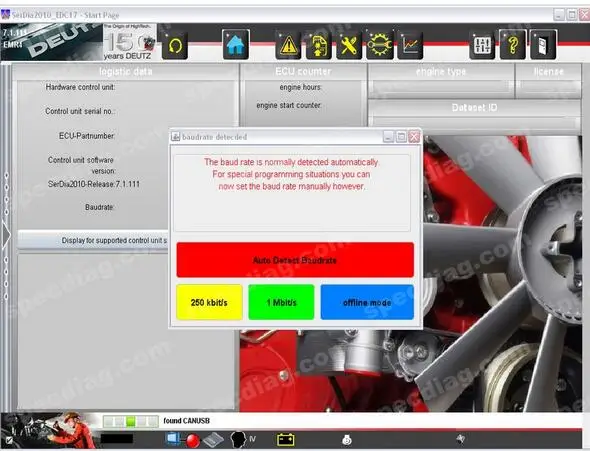
Task: Select the crossed wrench and screwdriver icon
Action: [x=349, y=45]
